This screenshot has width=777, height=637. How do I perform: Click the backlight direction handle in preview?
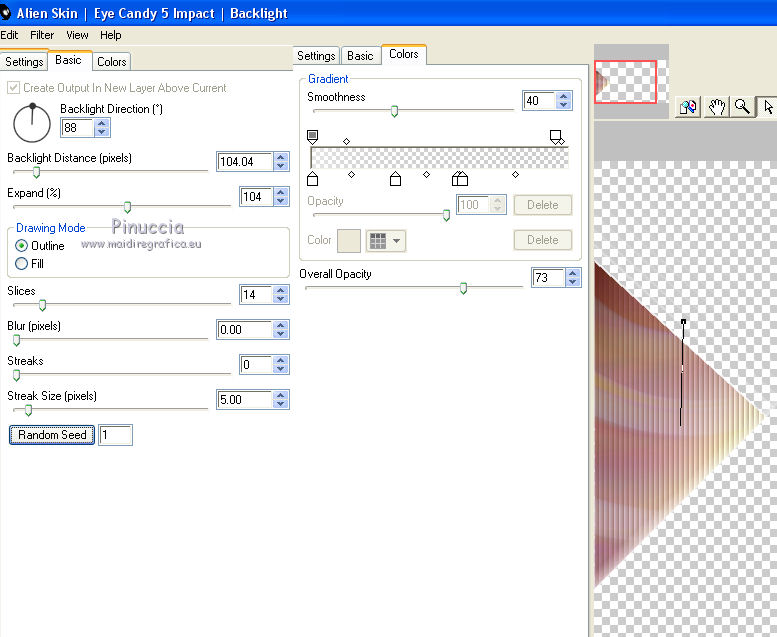tap(683, 322)
